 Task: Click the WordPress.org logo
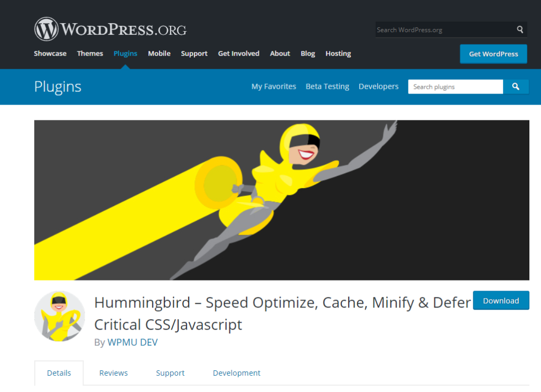pyautogui.click(x=110, y=29)
